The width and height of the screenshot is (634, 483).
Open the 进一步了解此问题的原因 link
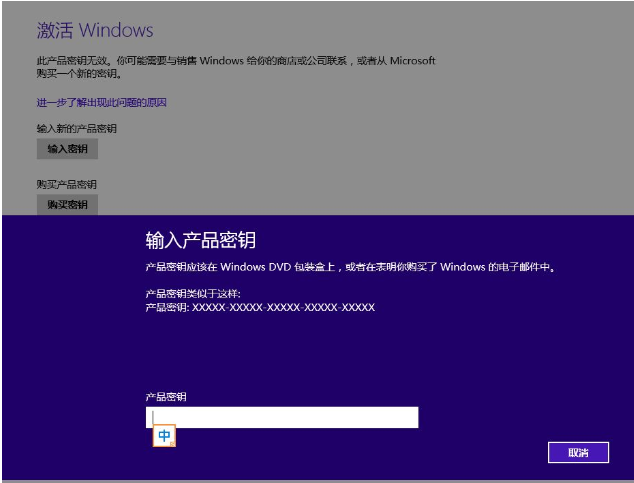101,103
